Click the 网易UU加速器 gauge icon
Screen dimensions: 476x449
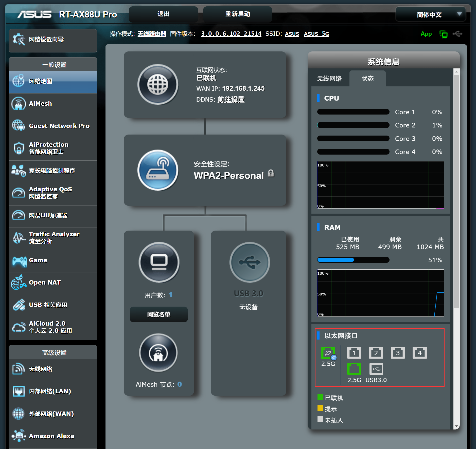pyautogui.click(x=19, y=215)
